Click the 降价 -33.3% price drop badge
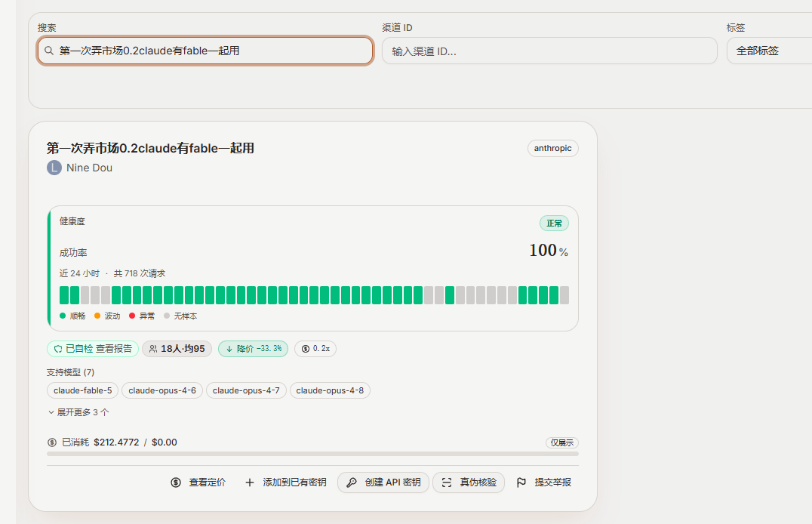The image size is (812, 524). tap(254, 349)
